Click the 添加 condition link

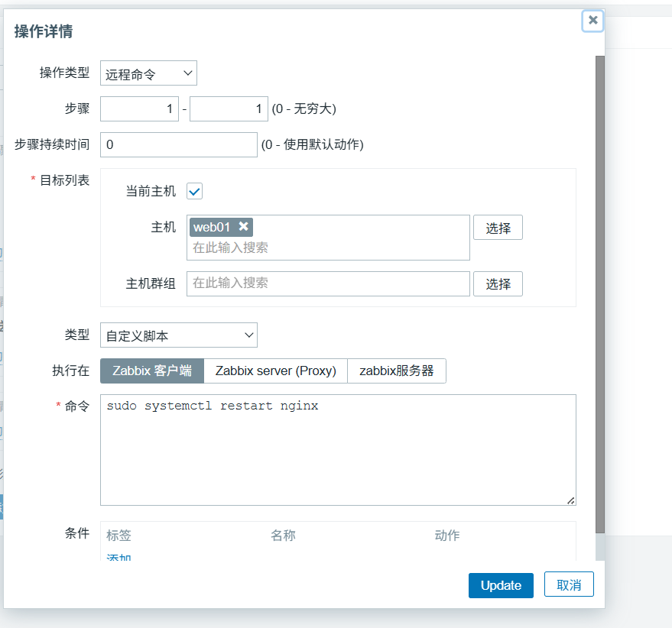pos(118,558)
